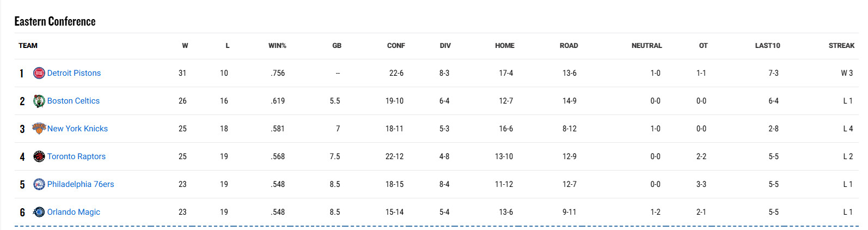Screen dimensions: 868x230
Task: Click the HOME column header
Action: 505,46
